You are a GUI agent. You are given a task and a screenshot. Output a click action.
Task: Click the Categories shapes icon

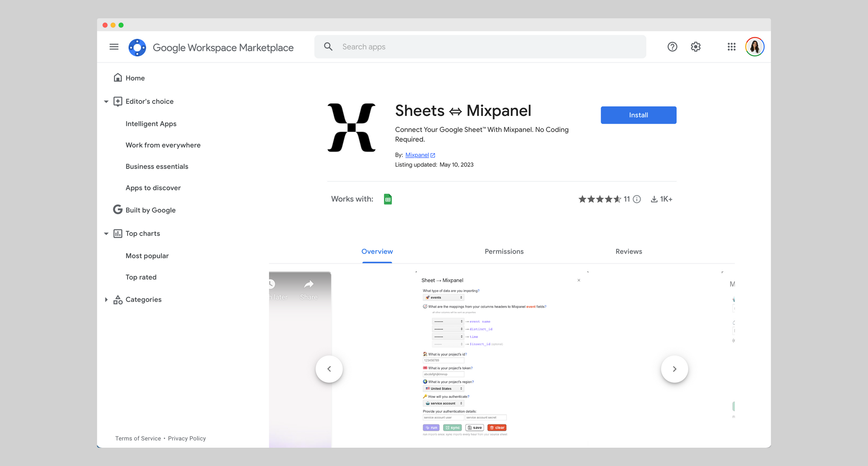point(118,300)
